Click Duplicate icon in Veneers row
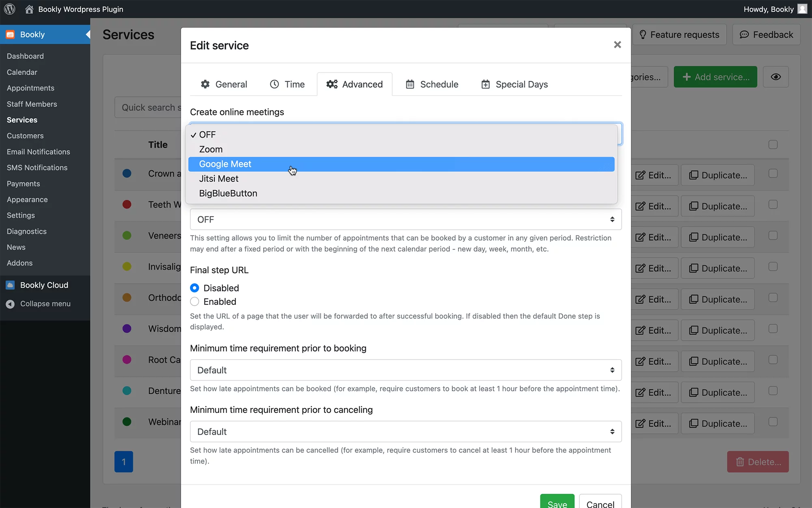The image size is (812, 508). (x=694, y=237)
